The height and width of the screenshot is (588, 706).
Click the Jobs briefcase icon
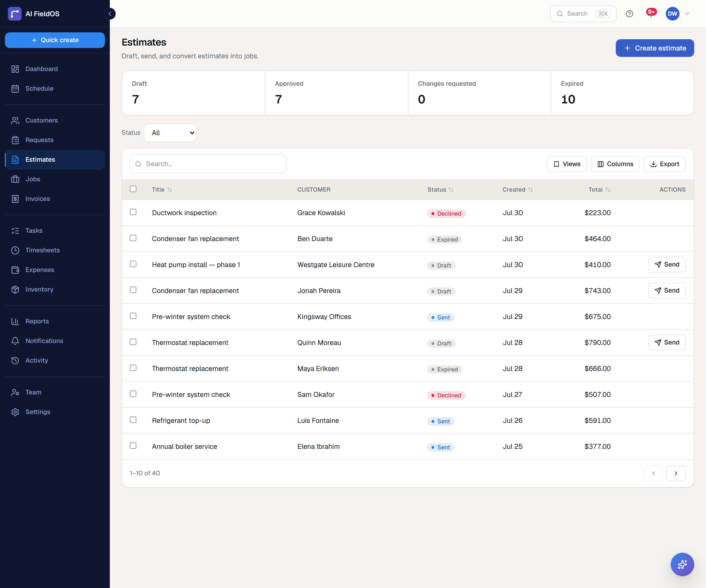point(15,179)
